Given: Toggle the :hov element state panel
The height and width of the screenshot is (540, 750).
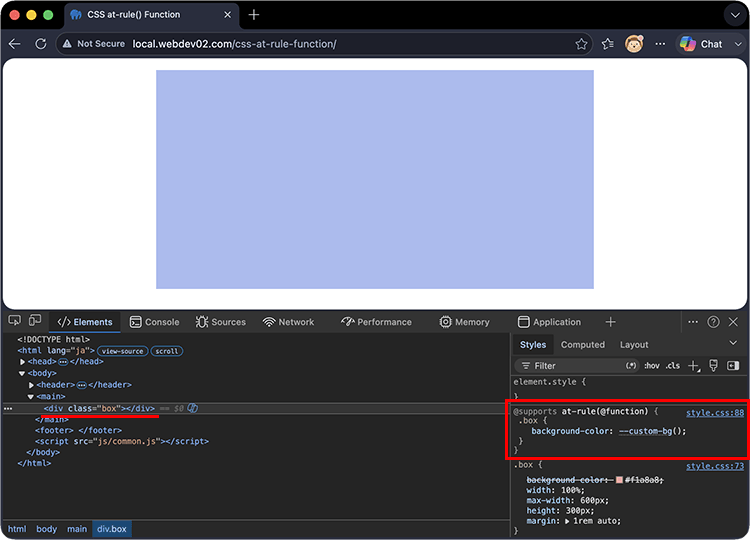Looking at the screenshot, I should pyautogui.click(x=651, y=366).
